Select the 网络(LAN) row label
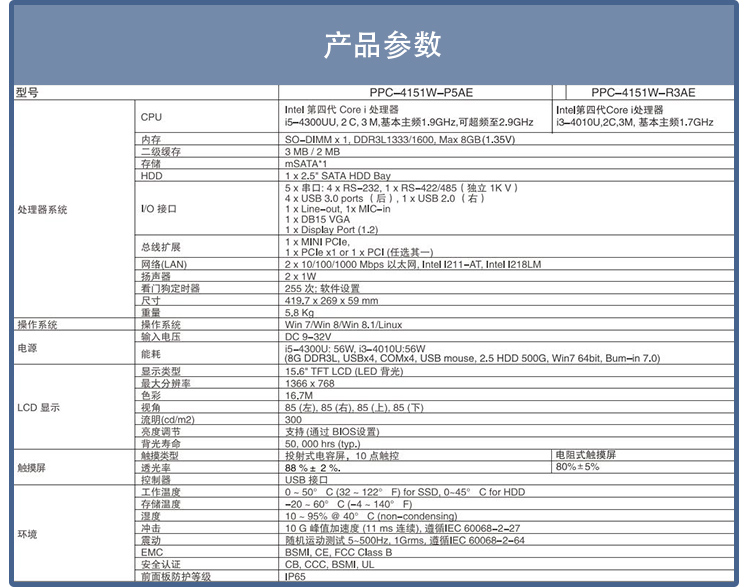750x587 pixels. [x=164, y=264]
